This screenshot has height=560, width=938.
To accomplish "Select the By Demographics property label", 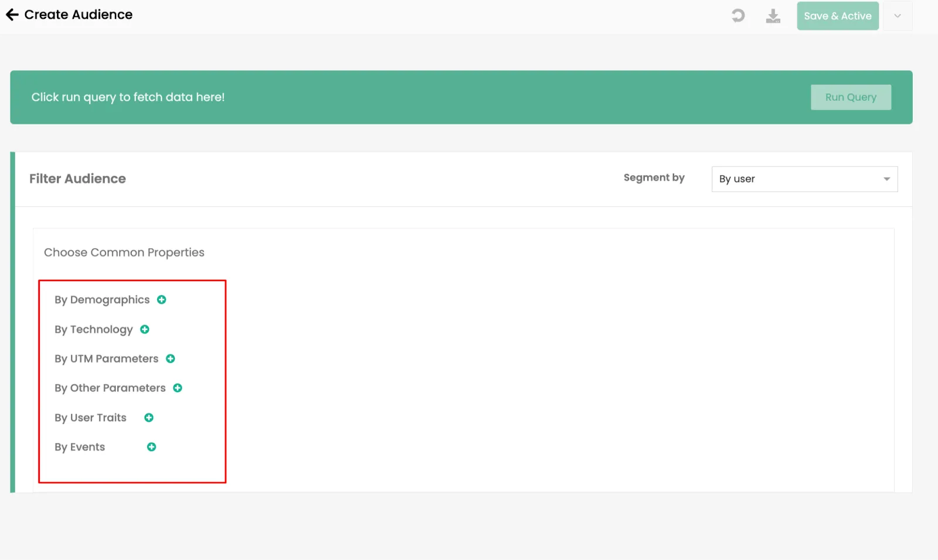I will [x=102, y=300].
